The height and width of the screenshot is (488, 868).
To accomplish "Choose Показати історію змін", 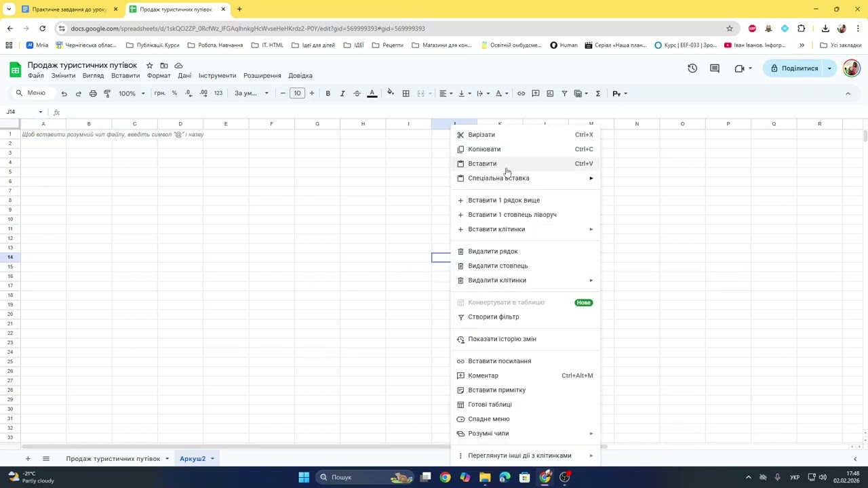I will [526, 339].
